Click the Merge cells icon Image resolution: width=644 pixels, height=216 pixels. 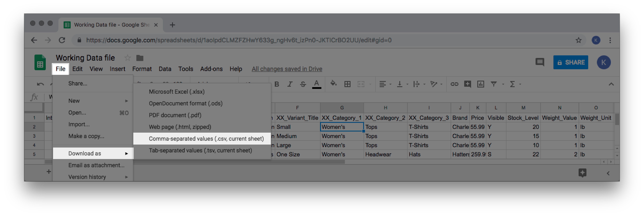pos(361,84)
